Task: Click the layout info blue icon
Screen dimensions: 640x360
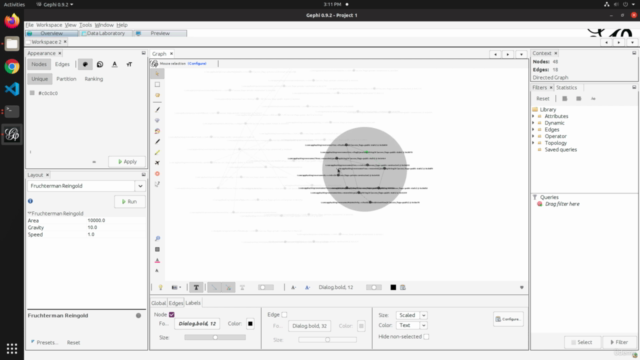Action: (30, 201)
